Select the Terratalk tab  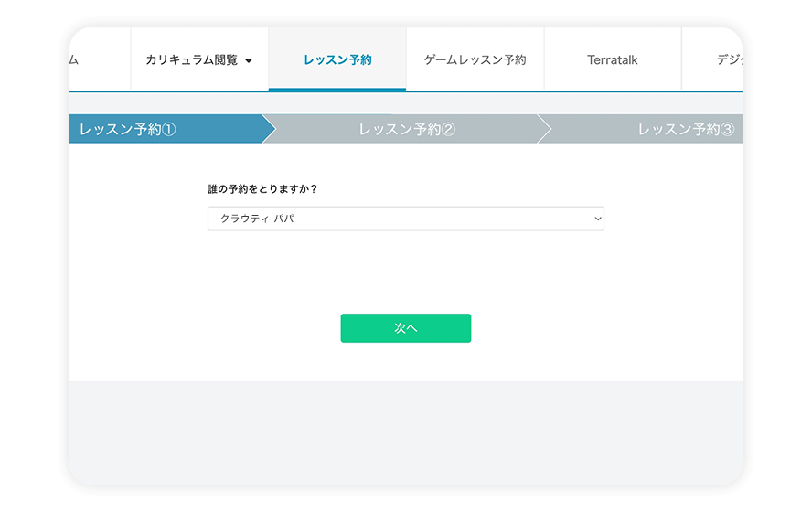click(x=612, y=60)
